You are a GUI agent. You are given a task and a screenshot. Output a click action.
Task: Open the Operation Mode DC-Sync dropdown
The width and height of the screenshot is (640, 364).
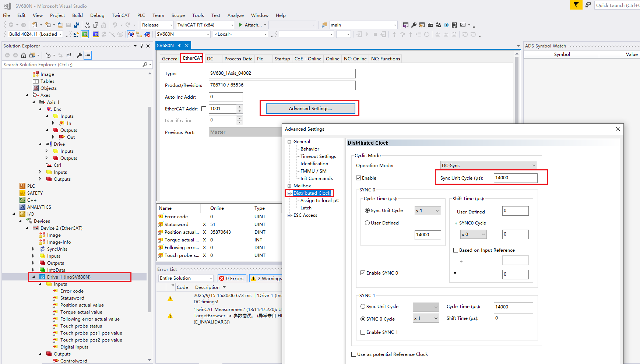coord(489,166)
